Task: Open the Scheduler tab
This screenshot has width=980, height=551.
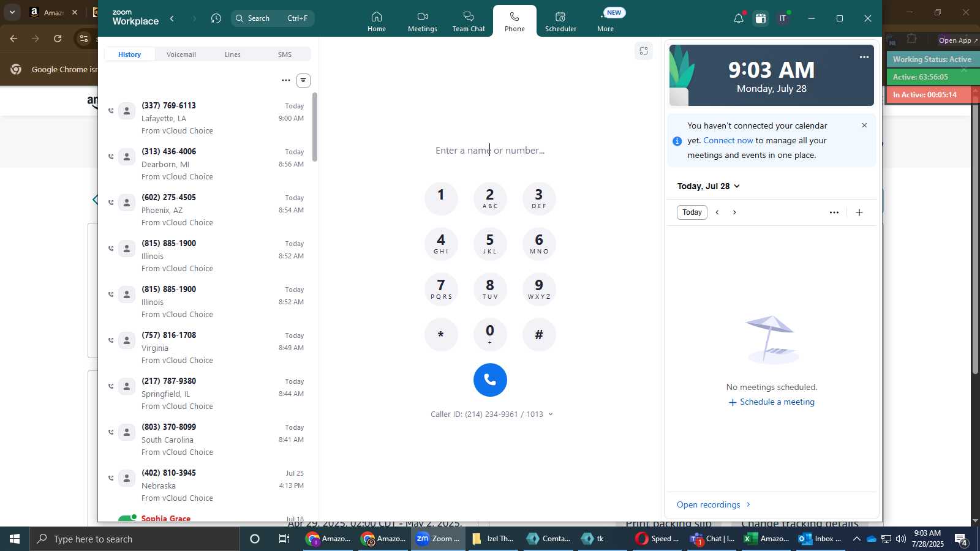Action: click(560, 21)
